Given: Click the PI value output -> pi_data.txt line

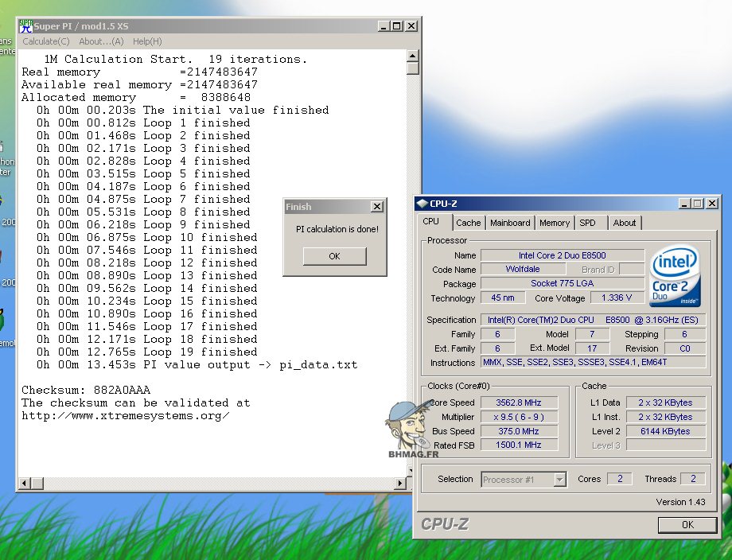Looking at the screenshot, I should 197,364.
